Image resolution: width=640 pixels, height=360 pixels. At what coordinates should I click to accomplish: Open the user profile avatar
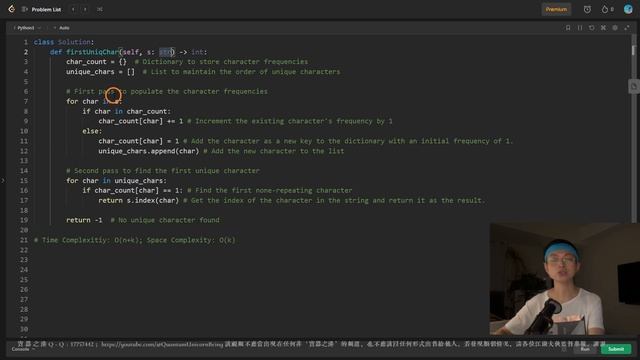coord(628,9)
